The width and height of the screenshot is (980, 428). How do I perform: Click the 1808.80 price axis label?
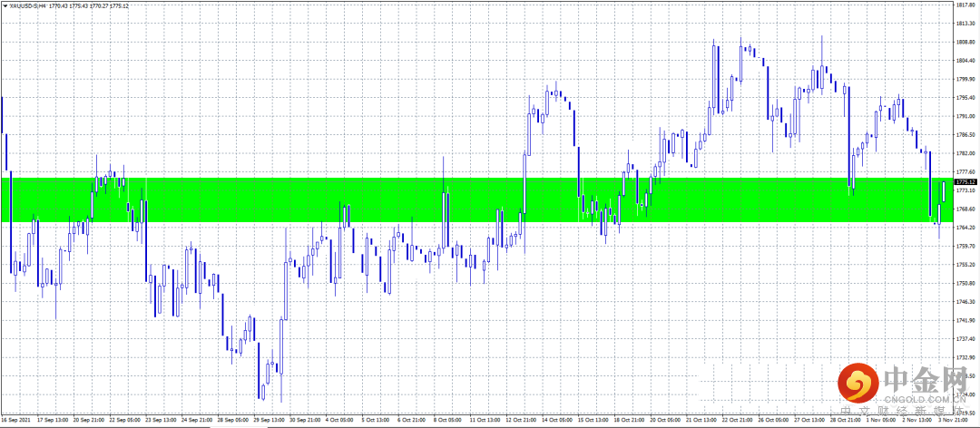(967, 42)
